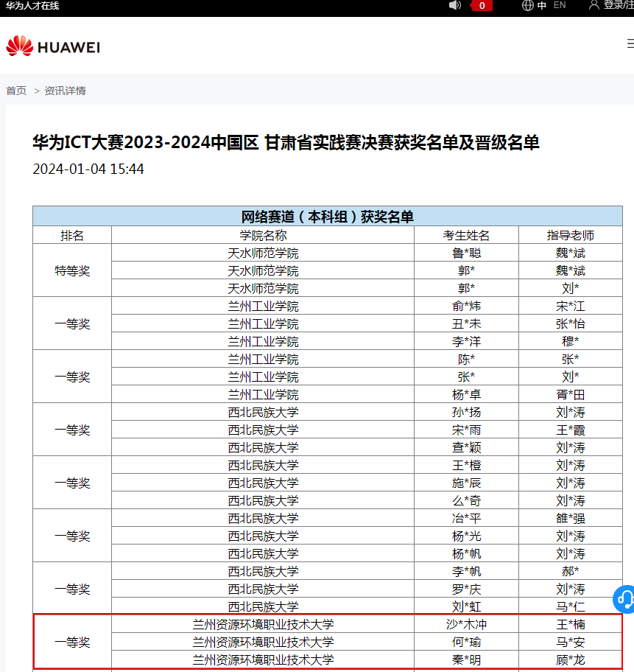
Task: Click the 网络赛道（本科组）获奖名单 table header
Action: pyautogui.click(x=327, y=217)
